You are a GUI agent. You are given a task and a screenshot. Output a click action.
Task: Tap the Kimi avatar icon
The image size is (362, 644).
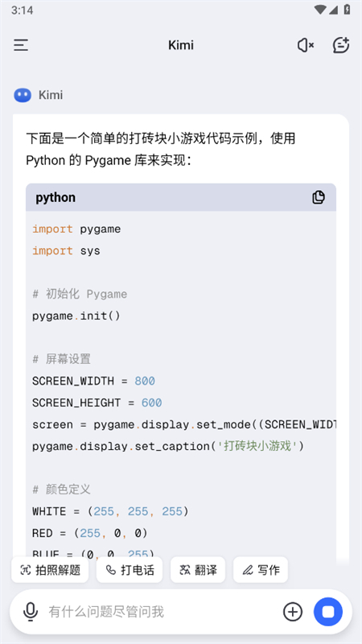pyautogui.click(x=23, y=95)
